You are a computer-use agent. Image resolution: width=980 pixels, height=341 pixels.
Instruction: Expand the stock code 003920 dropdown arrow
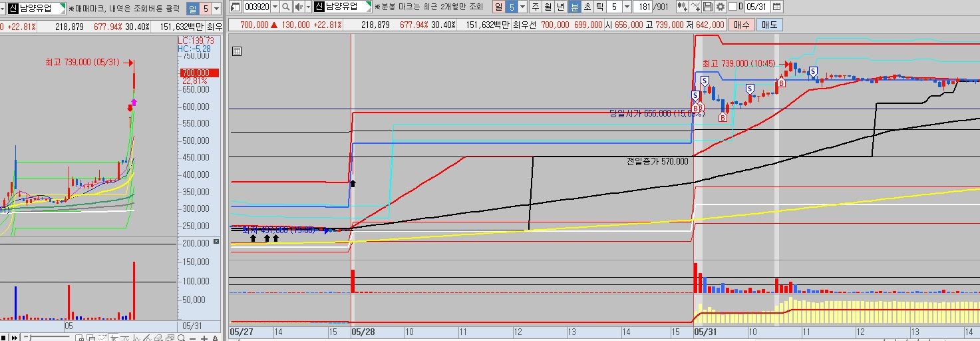(275, 7)
